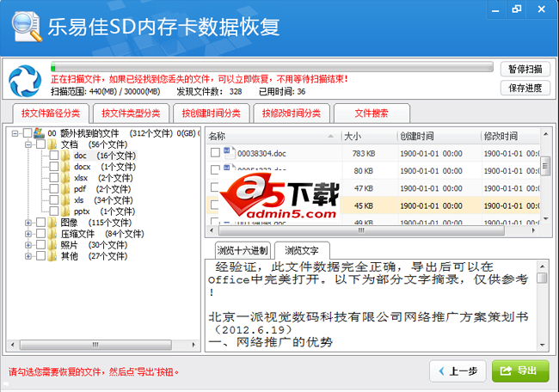Click the xlsx folder icon
The width and height of the screenshot is (559, 392).
click(65, 177)
